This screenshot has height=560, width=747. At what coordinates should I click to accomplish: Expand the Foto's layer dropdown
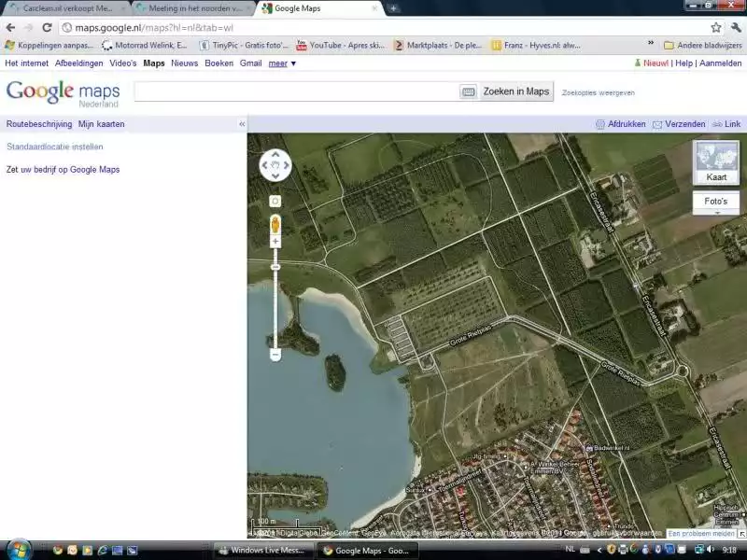716,203
